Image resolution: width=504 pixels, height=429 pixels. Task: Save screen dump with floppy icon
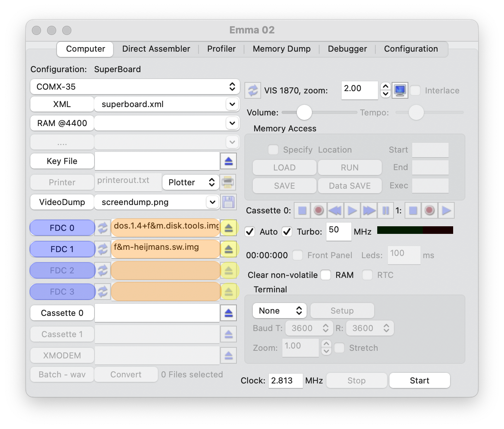coord(228,202)
